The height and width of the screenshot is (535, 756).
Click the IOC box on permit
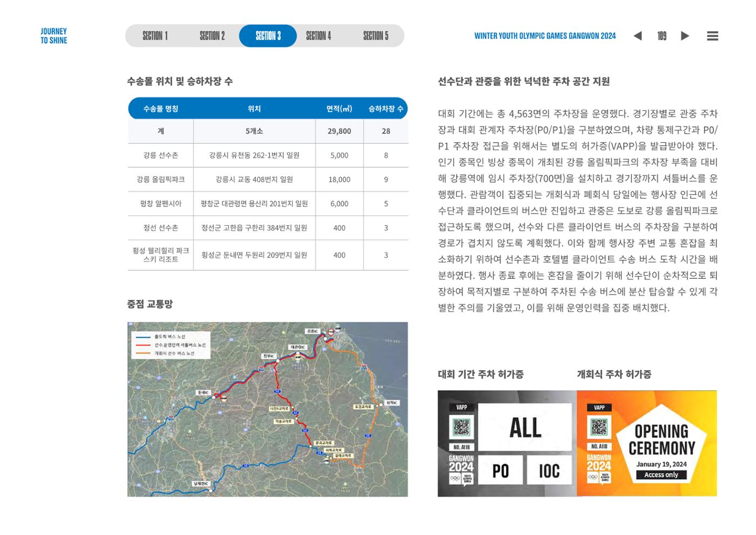549,471
